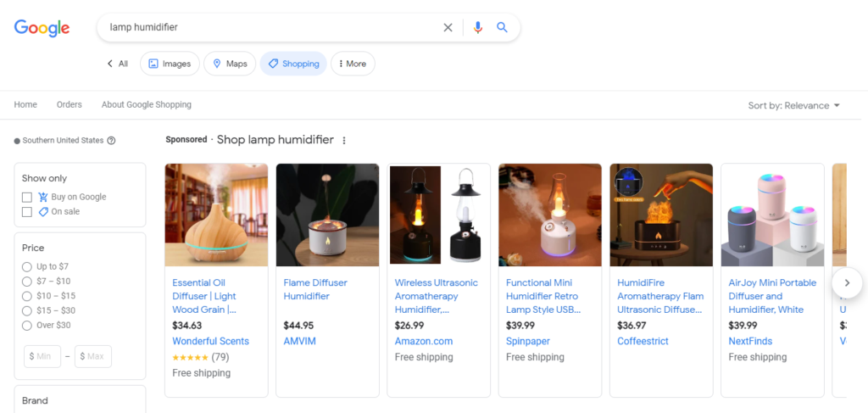868x413 pixels.
Task: Clear the search box with the X icon
Action: (x=448, y=28)
